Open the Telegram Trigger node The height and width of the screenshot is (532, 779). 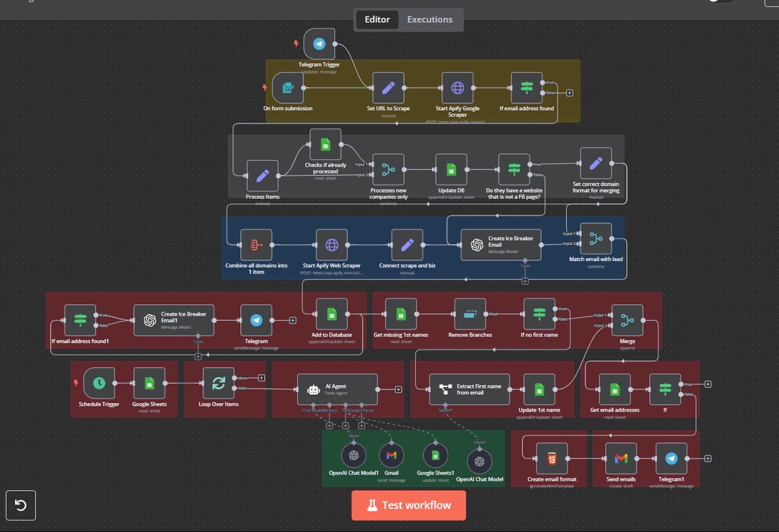[319, 44]
